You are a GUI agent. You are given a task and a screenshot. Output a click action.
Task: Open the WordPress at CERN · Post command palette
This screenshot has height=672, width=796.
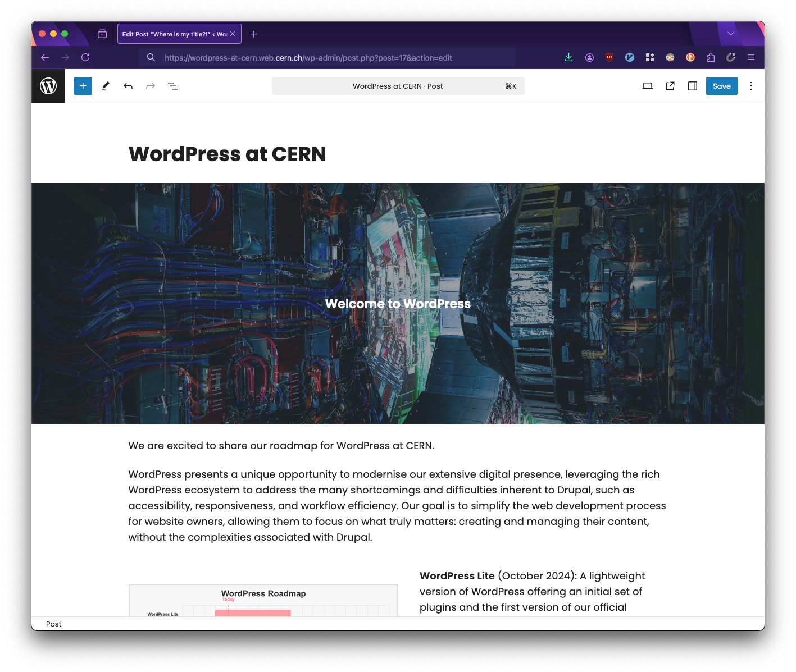398,86
